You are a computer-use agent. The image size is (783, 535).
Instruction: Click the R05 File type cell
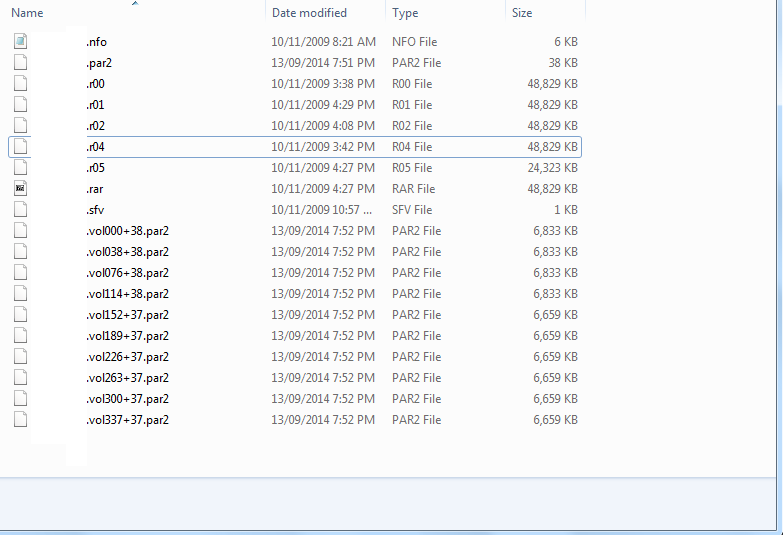412,168
